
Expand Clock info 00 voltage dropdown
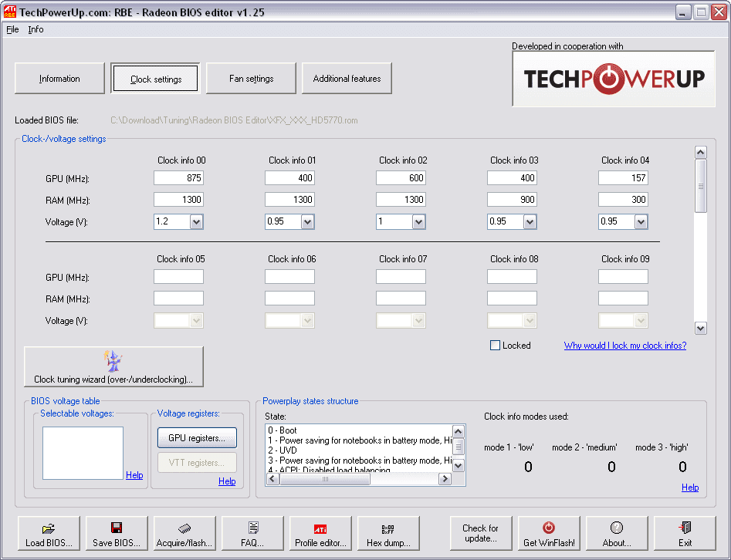pyautogui.click(x=197, y=222)
